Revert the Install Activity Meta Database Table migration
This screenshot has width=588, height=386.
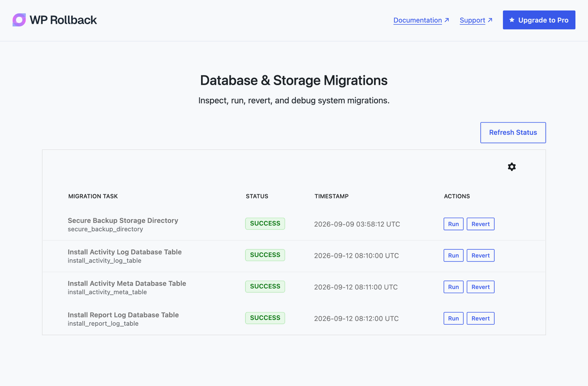coord(480,287)
